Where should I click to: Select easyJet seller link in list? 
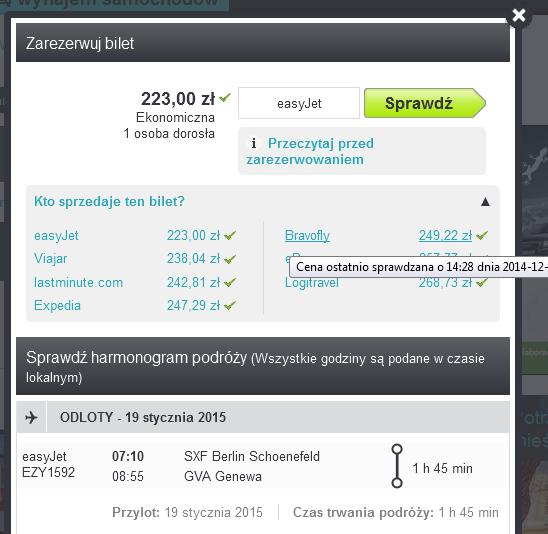(56, 236)
